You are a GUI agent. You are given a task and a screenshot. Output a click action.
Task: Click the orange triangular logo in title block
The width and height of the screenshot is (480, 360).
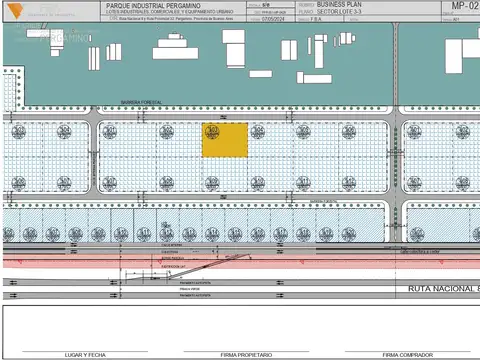(15, 11)
